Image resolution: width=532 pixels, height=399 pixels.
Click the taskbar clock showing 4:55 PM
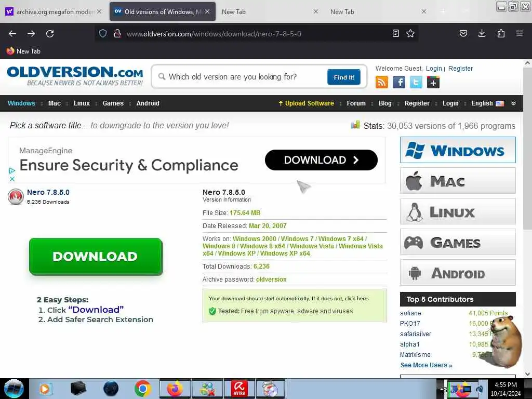click(x=506, y=389)
